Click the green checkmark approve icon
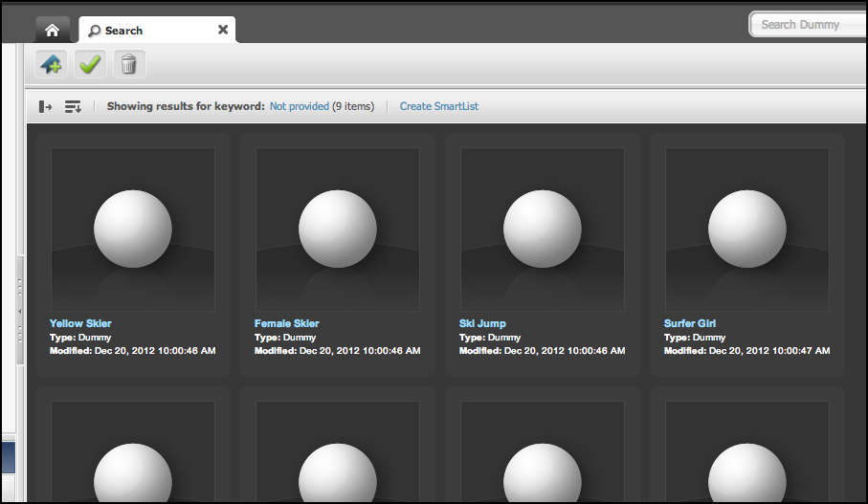The image size is (868, 504). click(x=90, y=64)
